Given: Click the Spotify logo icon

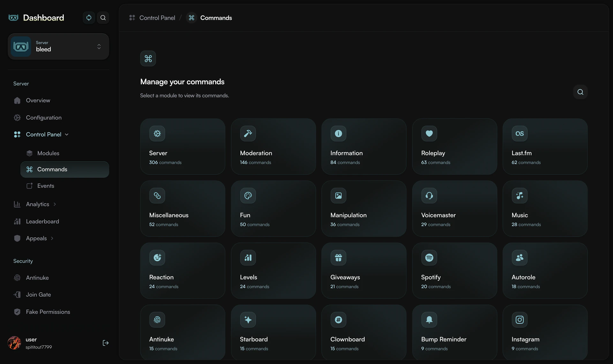Looking at the screenshot, I should pos(429,258).
